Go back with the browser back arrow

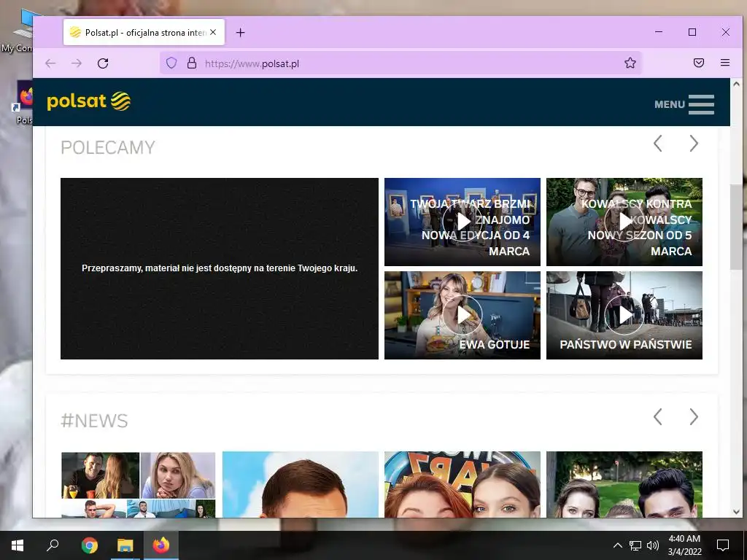coord(50,63)
